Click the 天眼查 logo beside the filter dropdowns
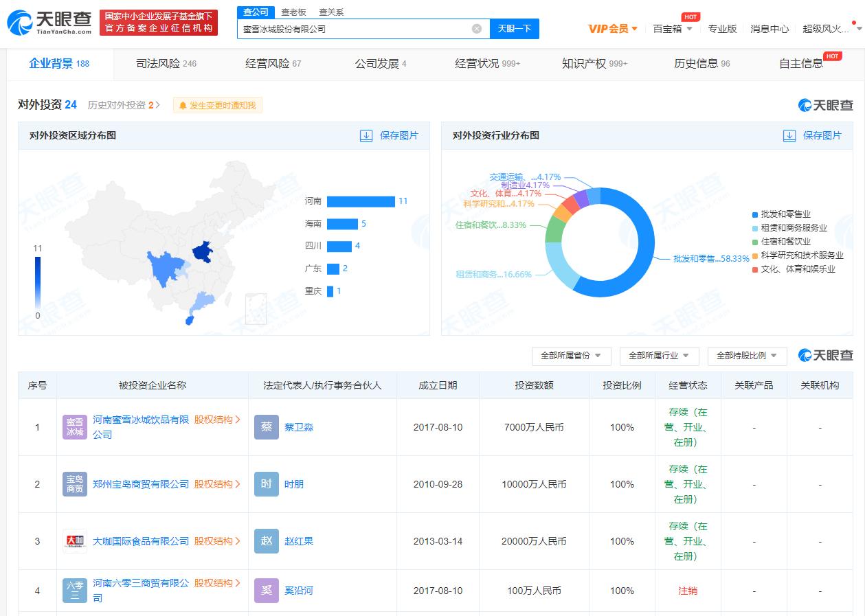Viewport: 865px width, 616px height. [824, 356]
